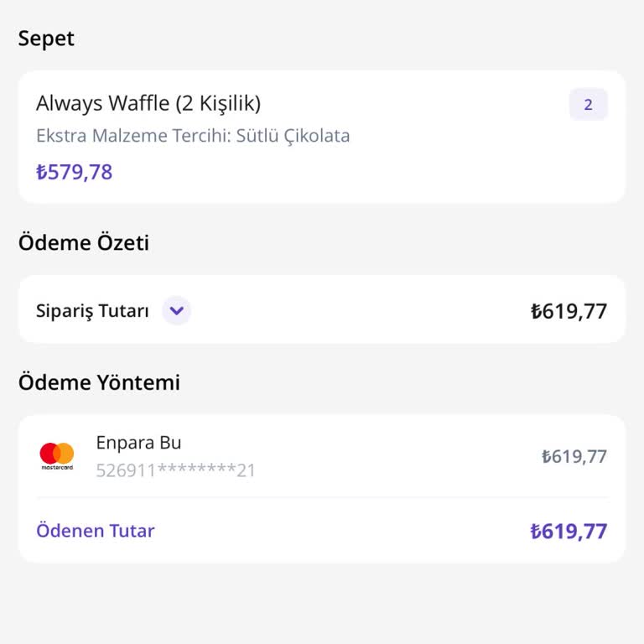Click the Ödeme Özeti section heading

click(84, 243)
